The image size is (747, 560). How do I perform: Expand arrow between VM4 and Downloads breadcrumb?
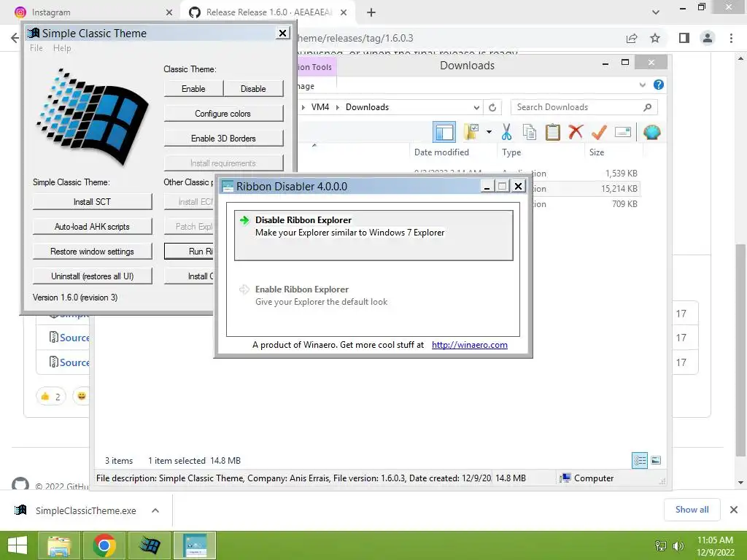(338, 107)
